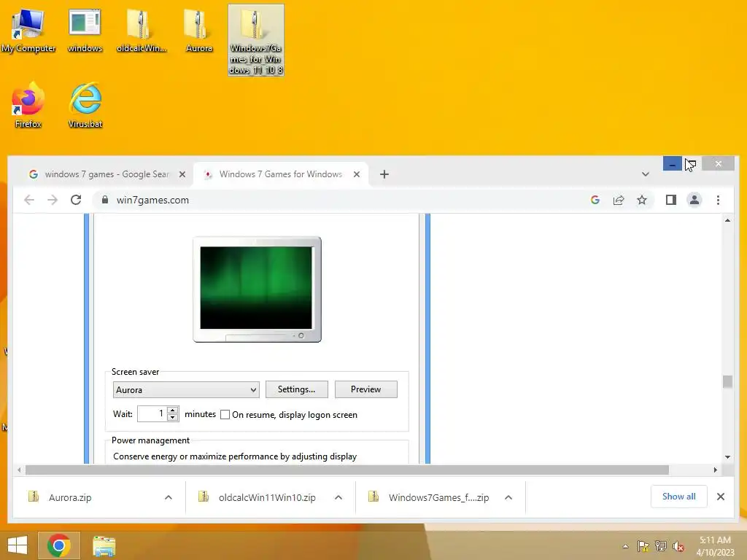The height and width of the screenshot is (560, 747).
Task: Open the Aurora screen saver dropdown
Action: pos(186,390)
